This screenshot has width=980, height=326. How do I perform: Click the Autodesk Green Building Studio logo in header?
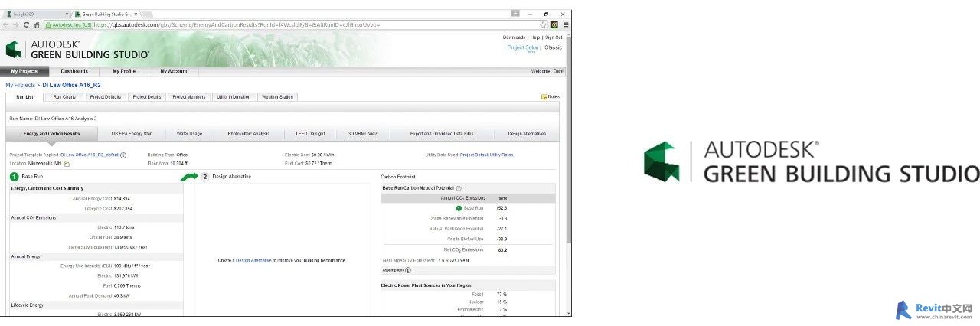pyautogui.click(x=77, y=50)
